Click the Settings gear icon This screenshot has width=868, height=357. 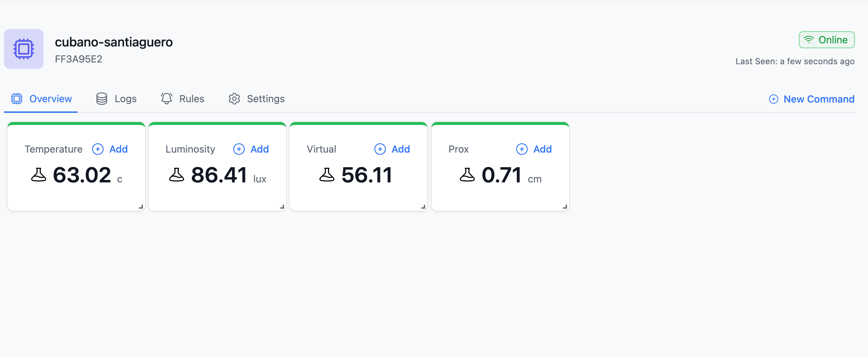point(234,99)
